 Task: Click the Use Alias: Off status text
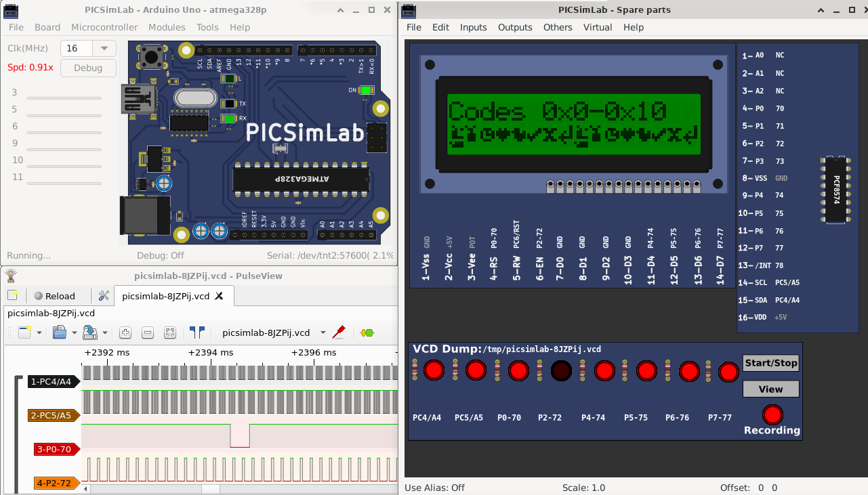tap(434, 488)
